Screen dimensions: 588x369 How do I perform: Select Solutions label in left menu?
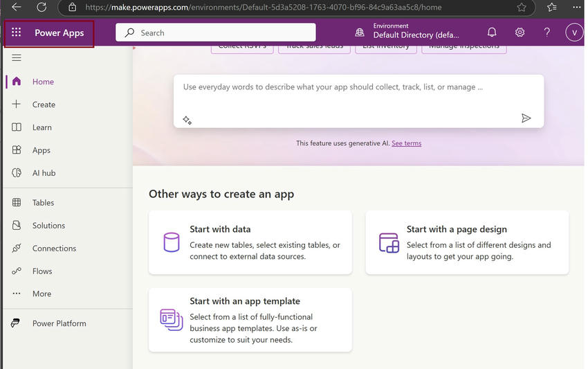(48, 226)
